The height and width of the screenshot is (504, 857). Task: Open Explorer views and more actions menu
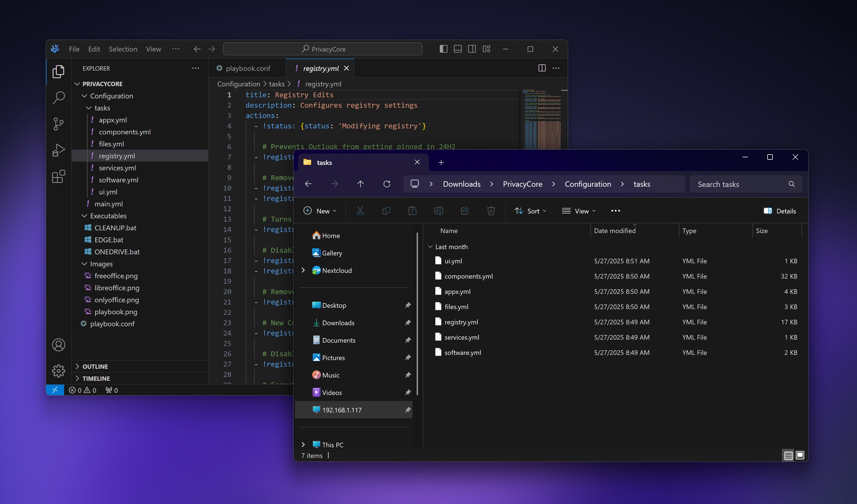[x=195, y=68]
